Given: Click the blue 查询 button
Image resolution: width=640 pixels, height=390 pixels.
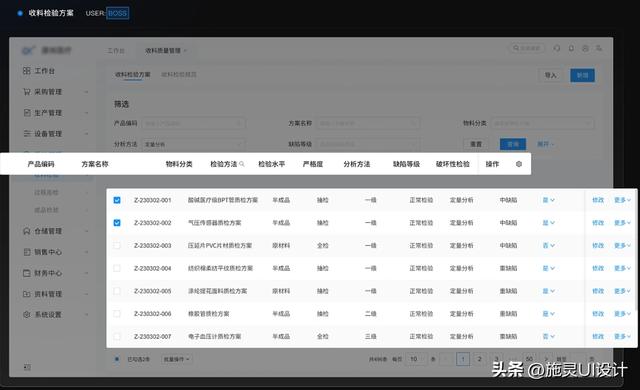Looking at the screenshot, I should point(513,144).
